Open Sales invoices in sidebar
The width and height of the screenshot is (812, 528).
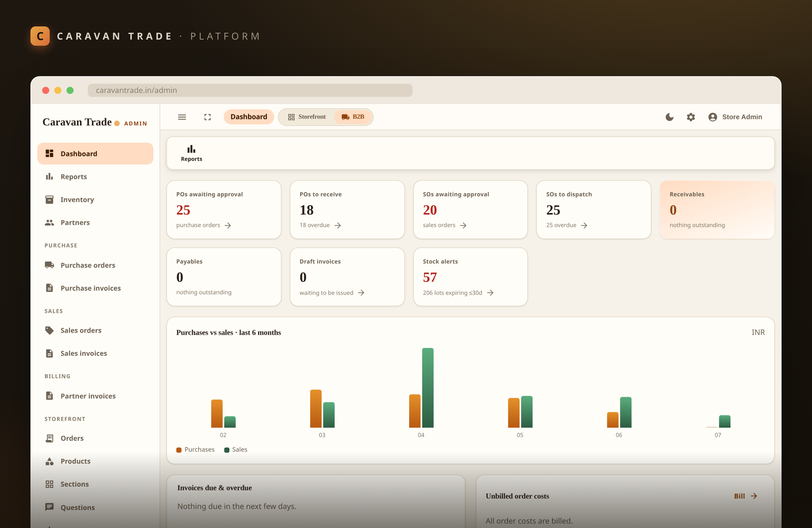95,353
